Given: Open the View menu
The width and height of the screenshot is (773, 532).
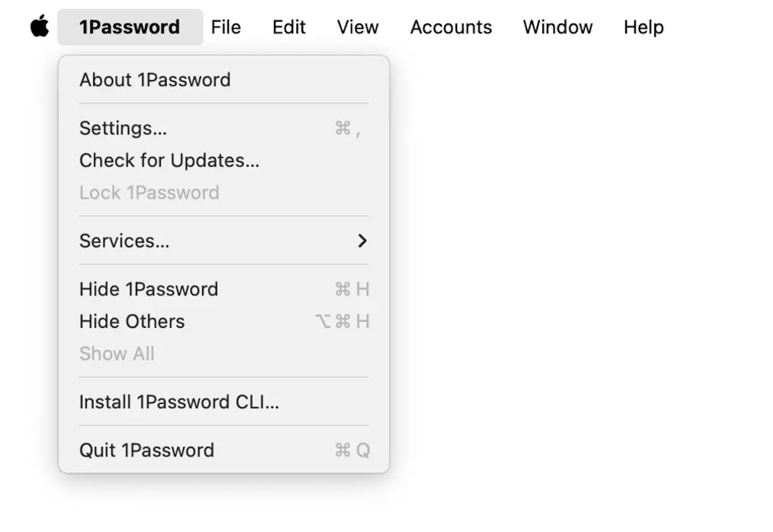Looking at the screenshot, I should point(358,27).
